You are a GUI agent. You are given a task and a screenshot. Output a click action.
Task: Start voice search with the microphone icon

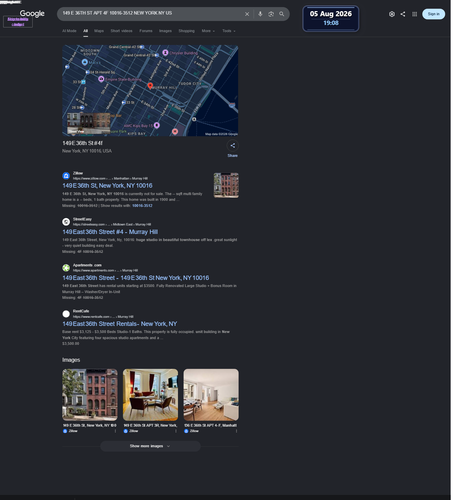tap(260, 14)
